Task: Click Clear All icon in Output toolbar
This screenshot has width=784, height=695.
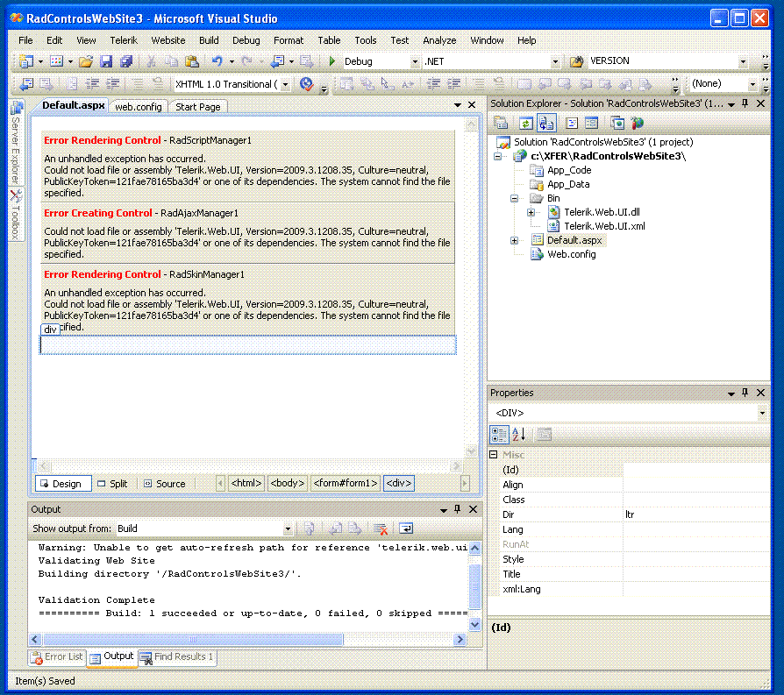Action: coord(381,528)
